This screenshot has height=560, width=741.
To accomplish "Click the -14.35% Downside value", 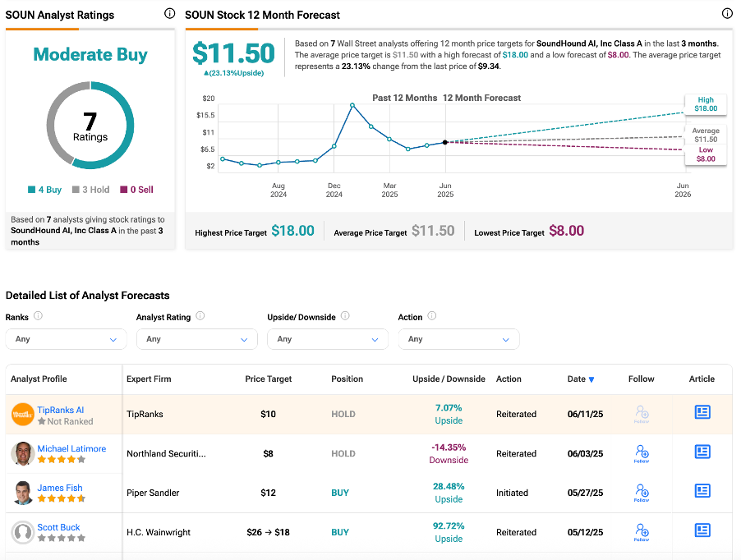I will (449, 454).
